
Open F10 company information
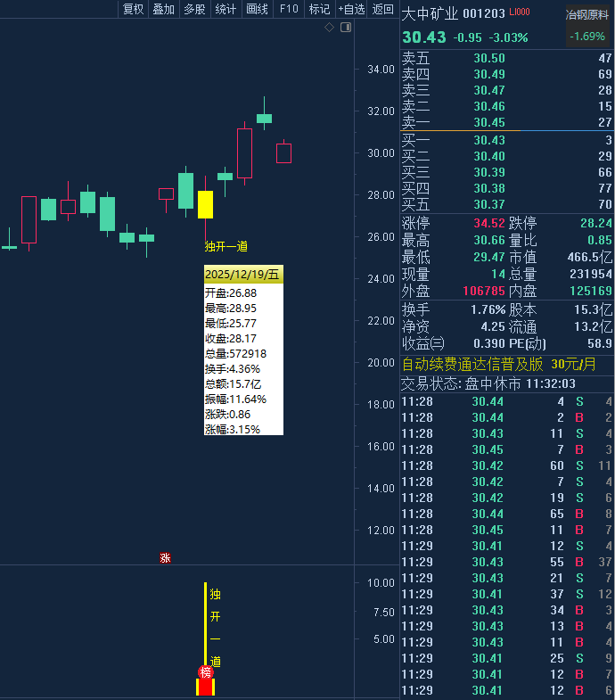coord(289,9)
